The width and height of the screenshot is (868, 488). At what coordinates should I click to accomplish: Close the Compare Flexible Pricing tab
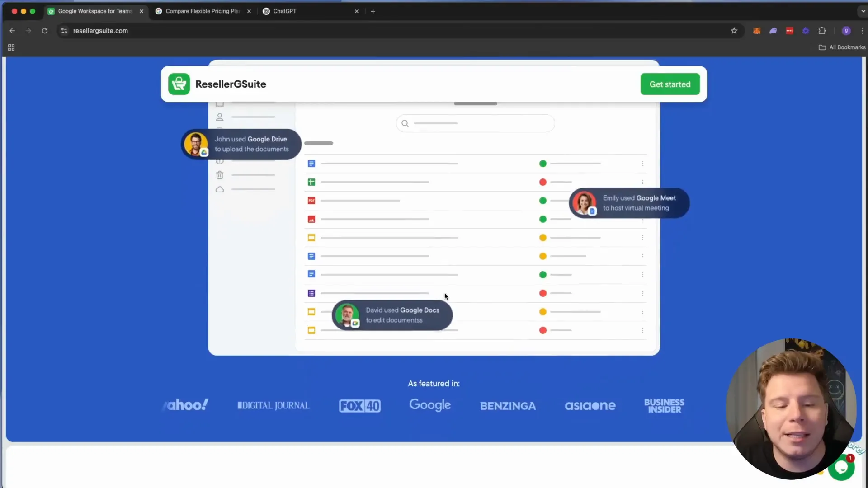point(249,11)
